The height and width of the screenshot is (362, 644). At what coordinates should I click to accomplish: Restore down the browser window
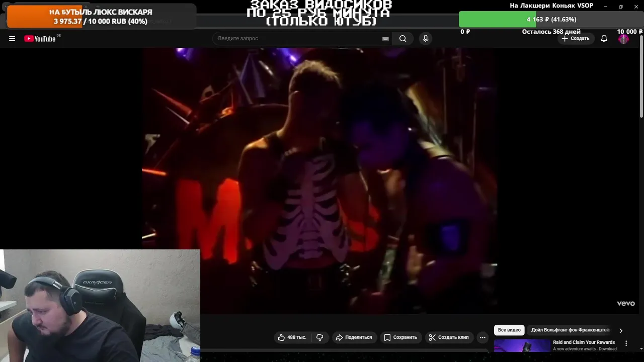click(620, 7)
